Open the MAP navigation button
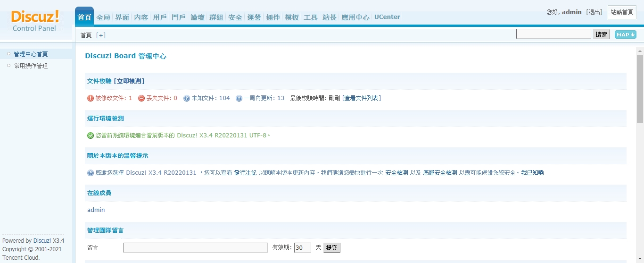Screen dimensions: 644x263 pyautogui.click(x=626, y=34)
